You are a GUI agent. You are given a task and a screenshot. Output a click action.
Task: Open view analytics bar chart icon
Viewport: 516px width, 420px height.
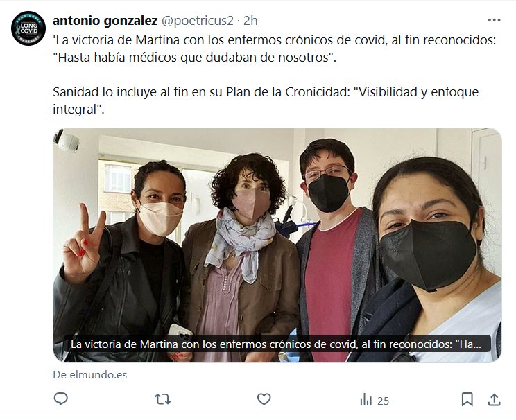(366, 400)
